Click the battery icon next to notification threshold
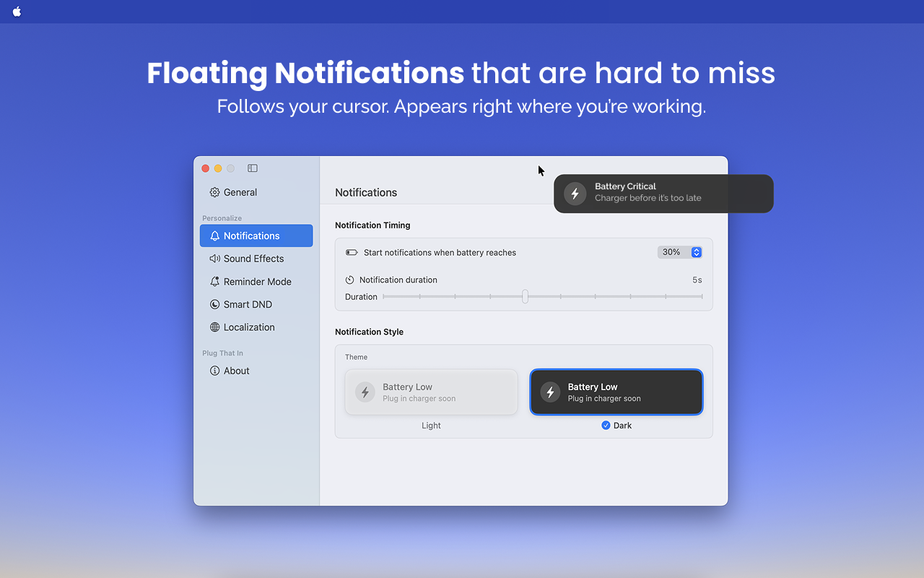This screenshot has height=578, width=924. click(351, 252)
